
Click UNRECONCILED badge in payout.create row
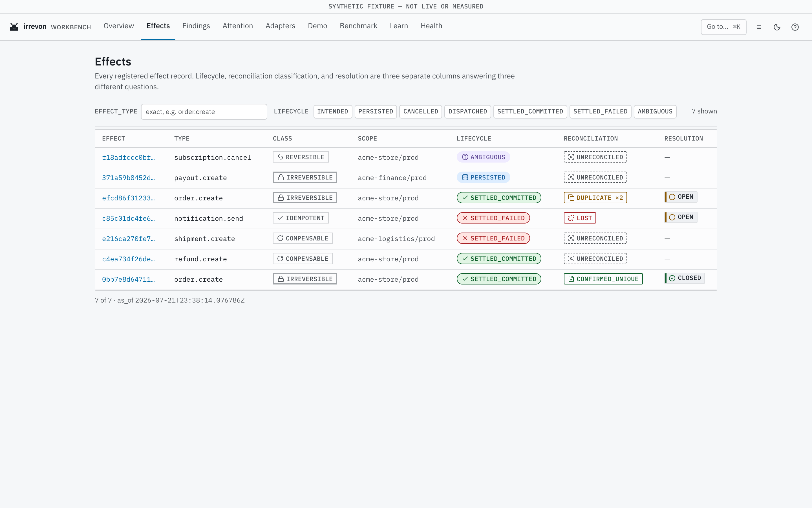click(x=595, y=178)
